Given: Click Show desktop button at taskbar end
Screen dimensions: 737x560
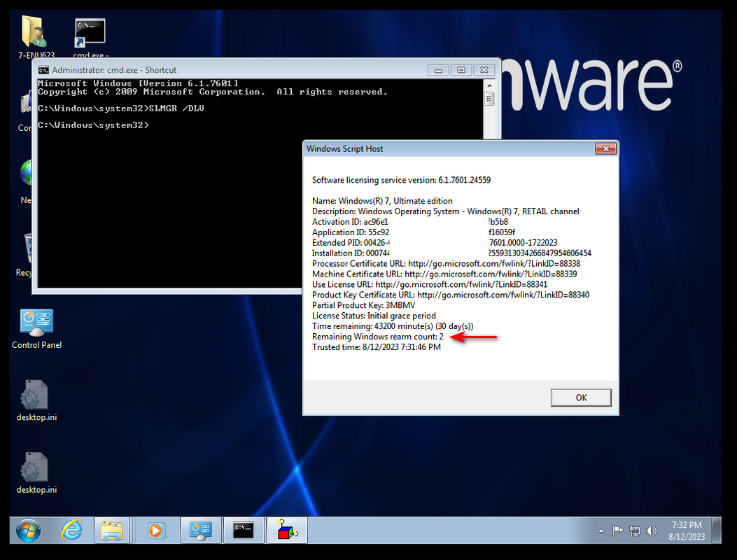Looking at the screenshot, I should click(717, 531).
